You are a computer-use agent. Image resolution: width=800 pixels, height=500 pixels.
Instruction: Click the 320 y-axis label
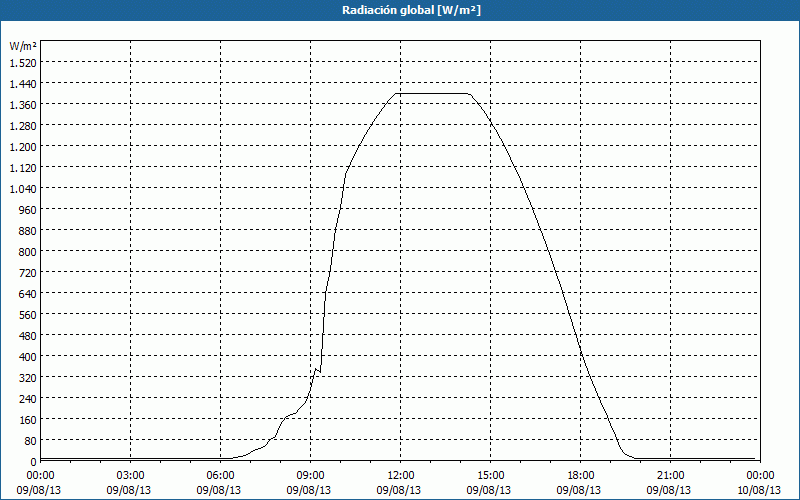(x=29, y=378)
